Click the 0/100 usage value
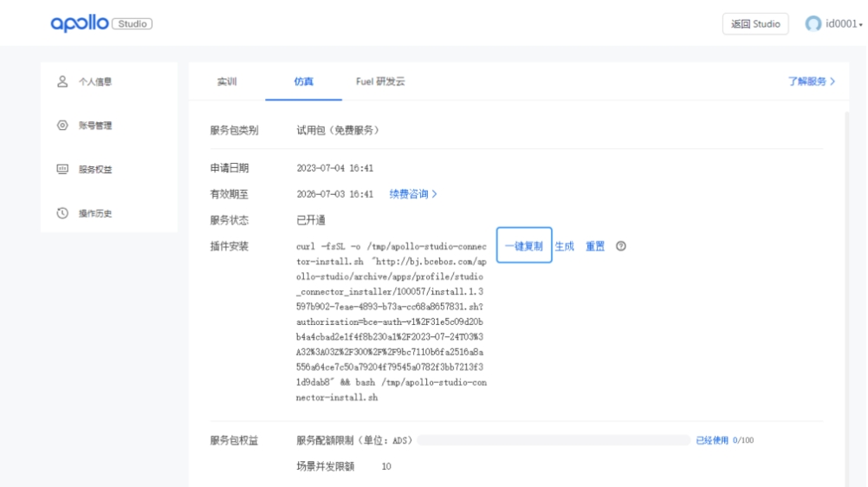Screen dimensions: 868x487 tap(743, 440)
